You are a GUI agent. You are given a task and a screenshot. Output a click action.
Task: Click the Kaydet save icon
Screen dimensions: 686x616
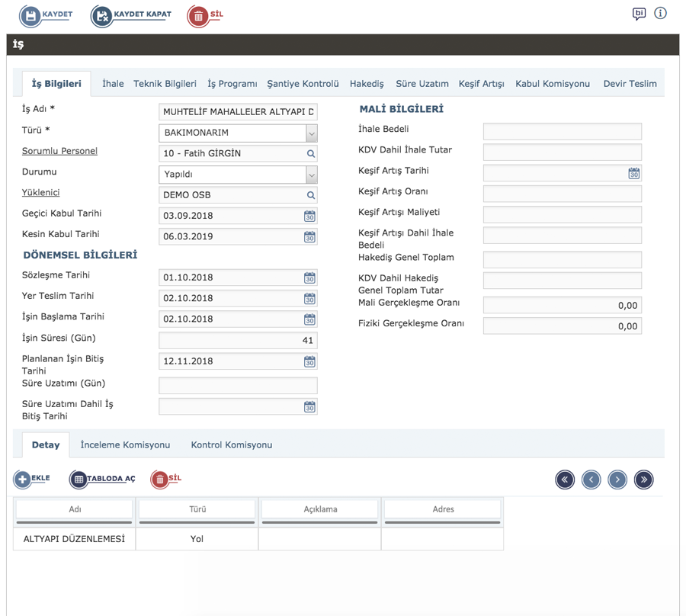[30, 16]
